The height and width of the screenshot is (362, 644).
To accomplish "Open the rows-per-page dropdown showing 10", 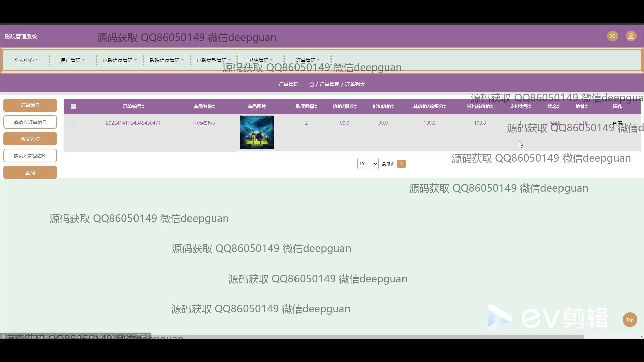I will click(x=368, y=164).
